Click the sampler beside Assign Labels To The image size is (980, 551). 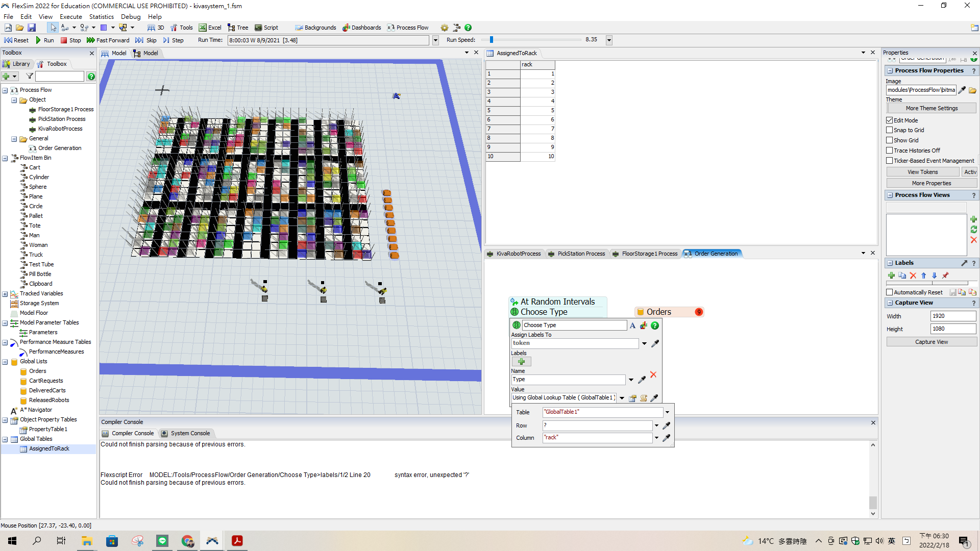point(655,343)
